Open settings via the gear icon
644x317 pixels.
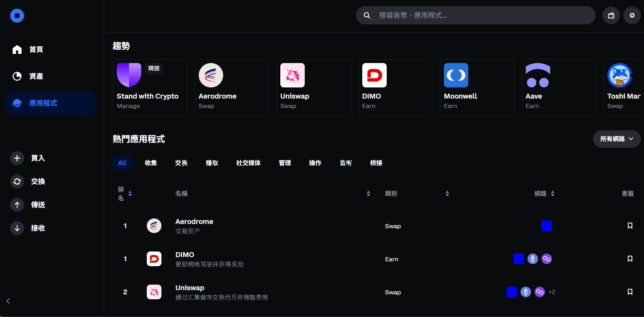click(632, 15)
